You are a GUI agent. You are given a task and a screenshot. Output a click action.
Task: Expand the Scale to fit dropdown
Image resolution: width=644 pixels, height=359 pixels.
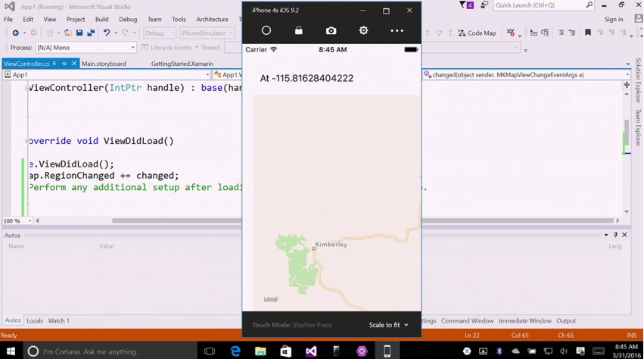coord(388,325)
